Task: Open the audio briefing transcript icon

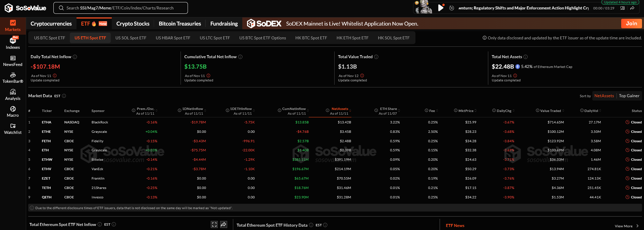Action: 623,8
